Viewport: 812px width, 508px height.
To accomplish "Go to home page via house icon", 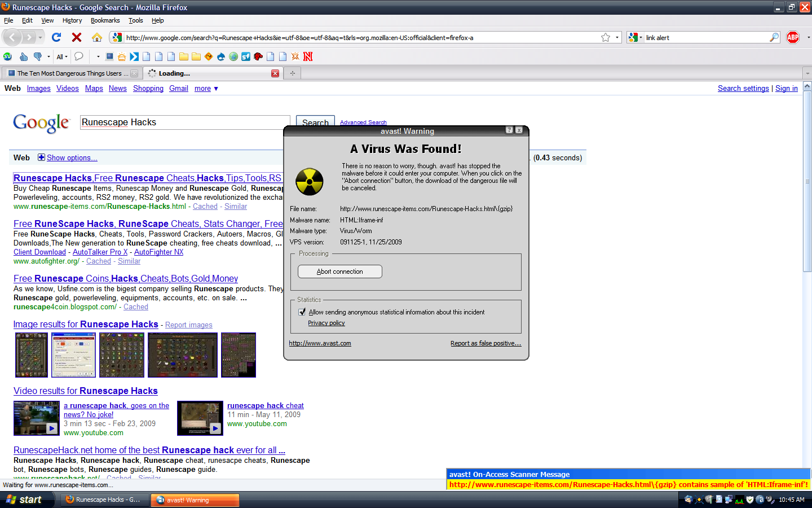I will (x=97, y=37).
